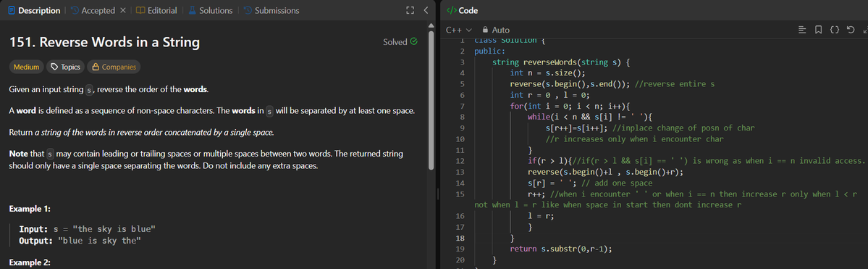Close the Accepted tab with its X
The height and width of the screenshot is (269, 868).
(x=123, y=11)
